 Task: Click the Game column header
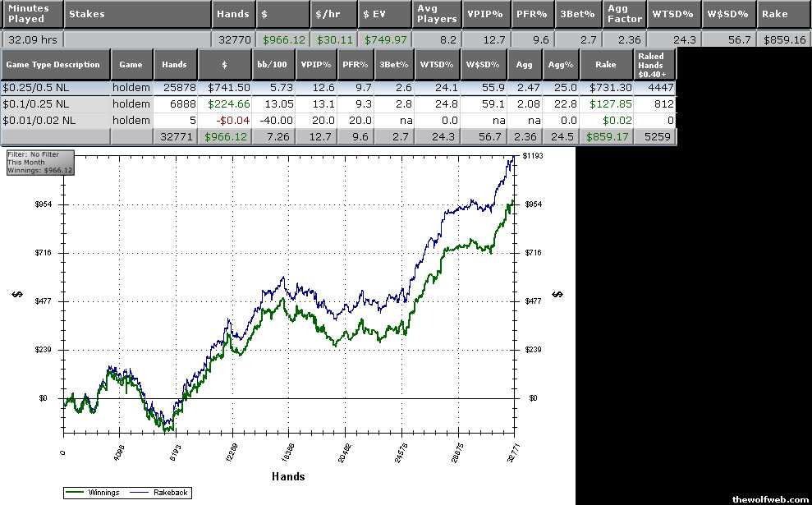tap(131, 64)
